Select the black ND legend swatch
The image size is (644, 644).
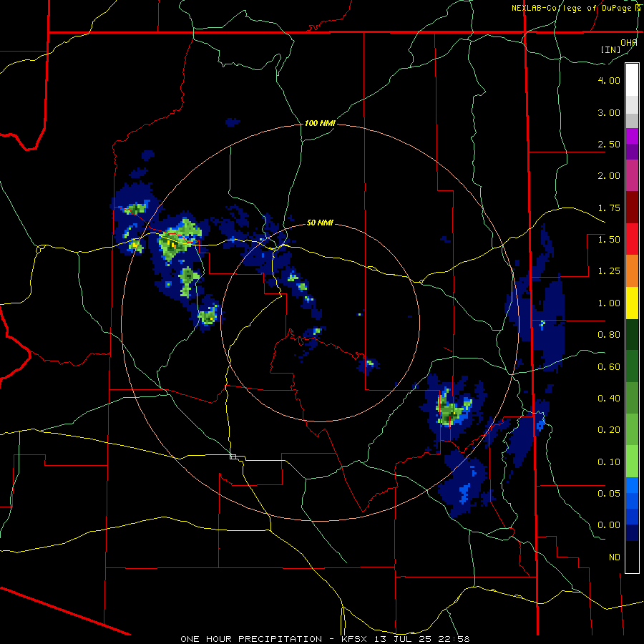coord(632,557)
